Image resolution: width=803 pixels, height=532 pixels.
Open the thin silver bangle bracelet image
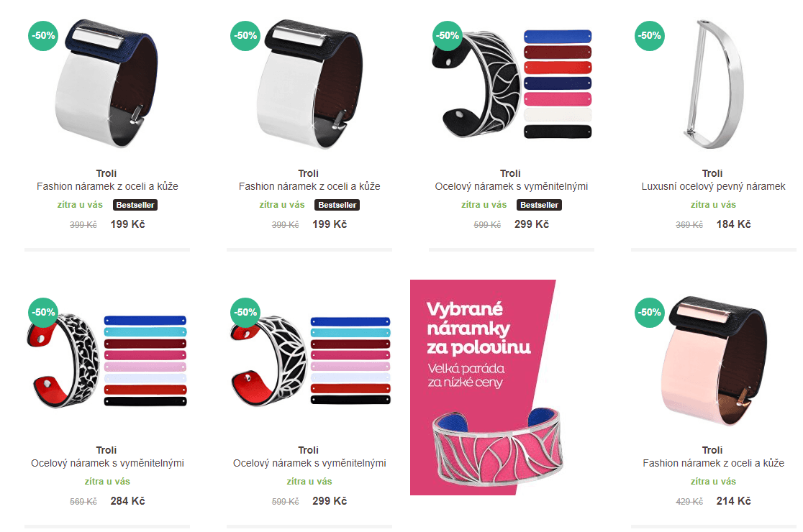(x=713, y=84)
